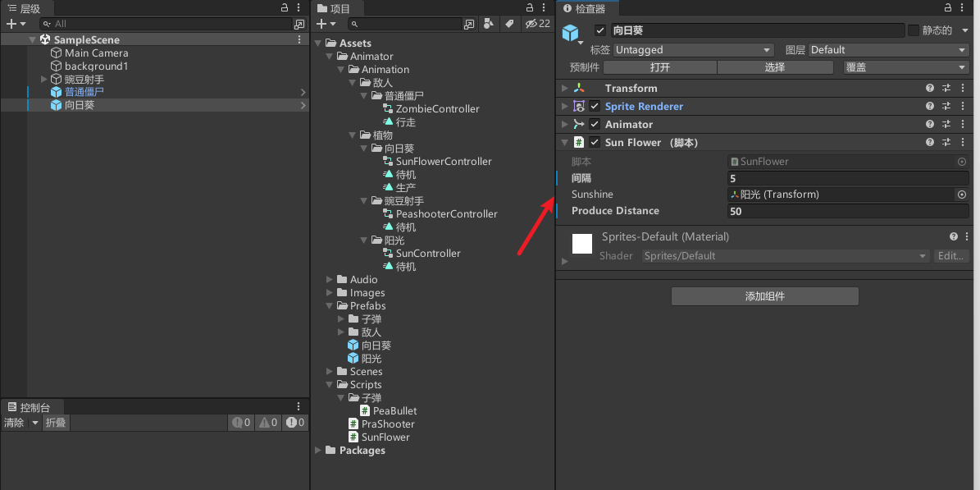Select the SunFlowerController asset
Viewport: 980px width, 490px height.
pos(444,162)
